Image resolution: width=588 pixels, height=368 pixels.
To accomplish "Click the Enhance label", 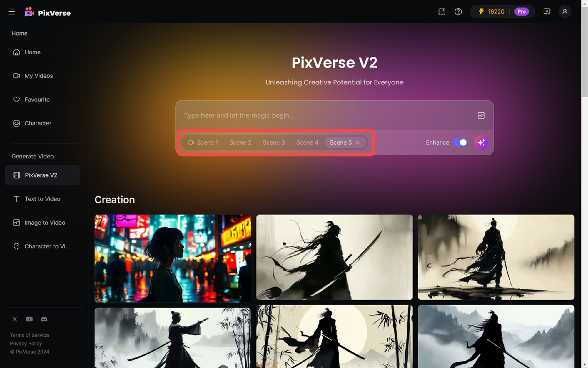I will [437, 142].
